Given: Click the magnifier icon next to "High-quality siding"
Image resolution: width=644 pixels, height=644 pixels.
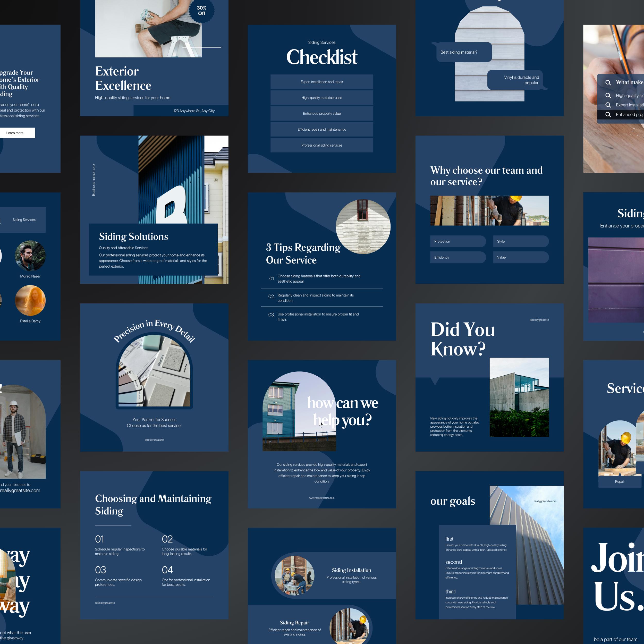Looking at the screenshot, I should coord(609,95).
